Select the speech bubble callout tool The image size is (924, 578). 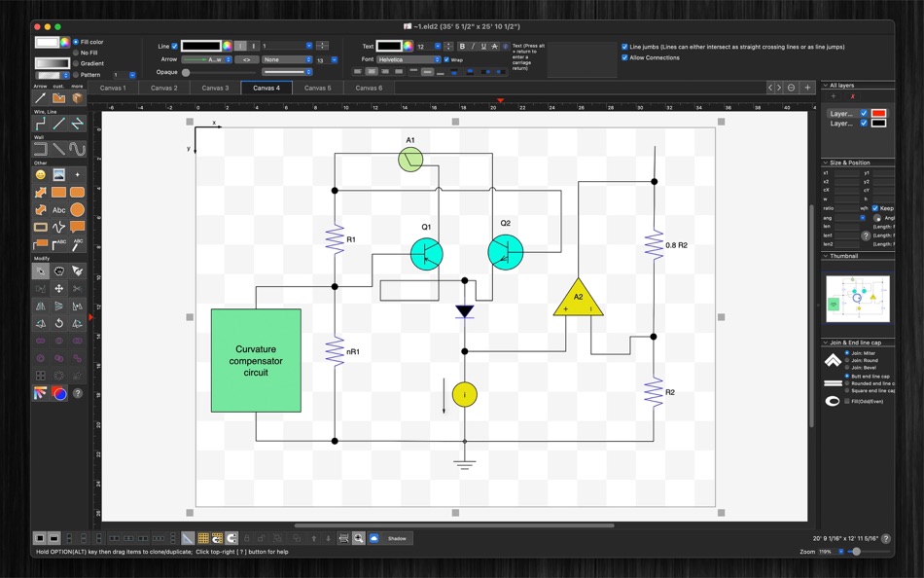click(x=77, y=227)
